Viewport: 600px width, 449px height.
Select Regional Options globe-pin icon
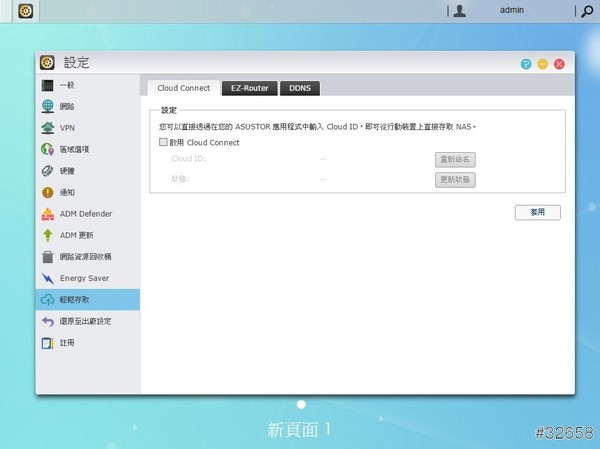(x=47, y=149)
